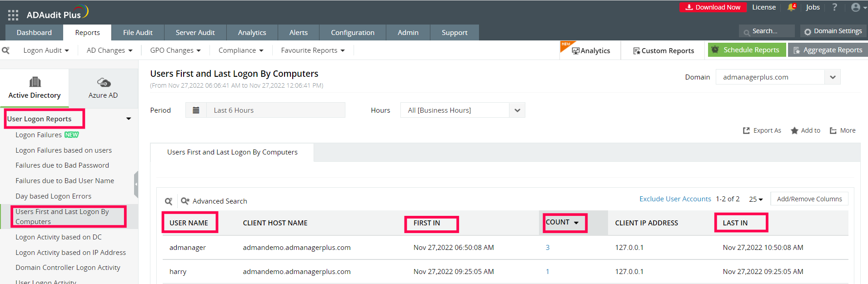The width and height of the screenshot is (868, 284).
Task: Click the notifications bell icon
Action: coord(791,7)
